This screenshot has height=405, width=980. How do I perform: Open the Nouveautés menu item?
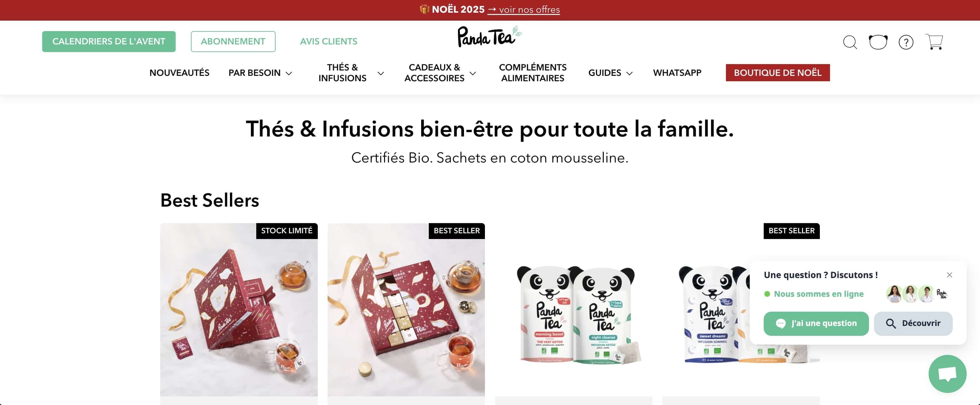(x=179, y=73)
